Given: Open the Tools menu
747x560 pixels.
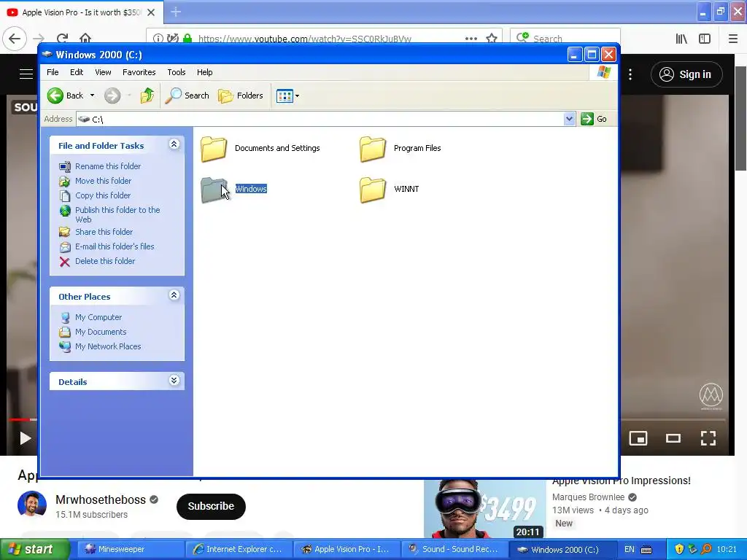Looking at the screenshot, I should pos(177,72).
